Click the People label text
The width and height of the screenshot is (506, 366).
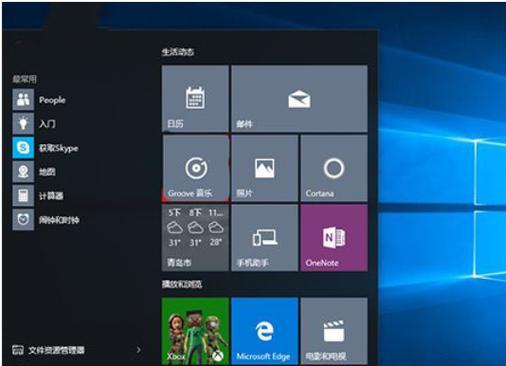coord(52,100)
